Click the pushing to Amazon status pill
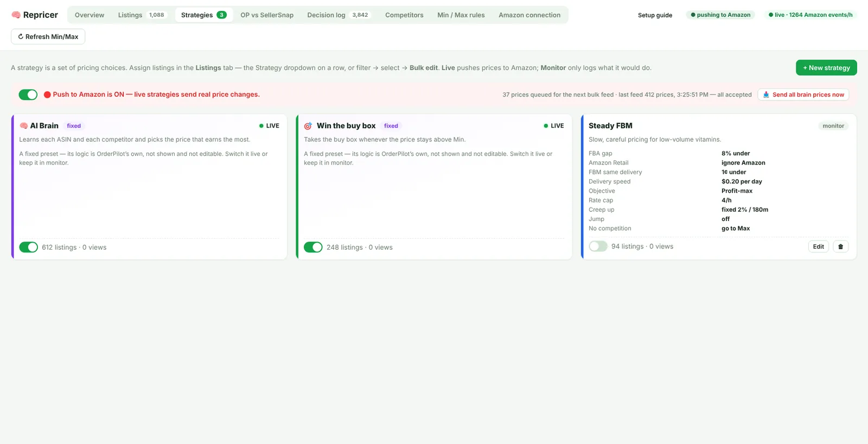 pos(720,15)
